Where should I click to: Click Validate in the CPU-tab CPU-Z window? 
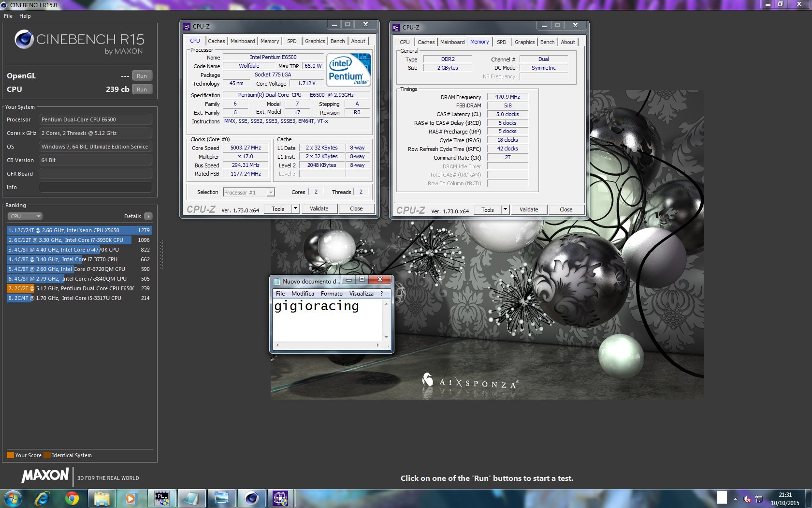point(319,209)
